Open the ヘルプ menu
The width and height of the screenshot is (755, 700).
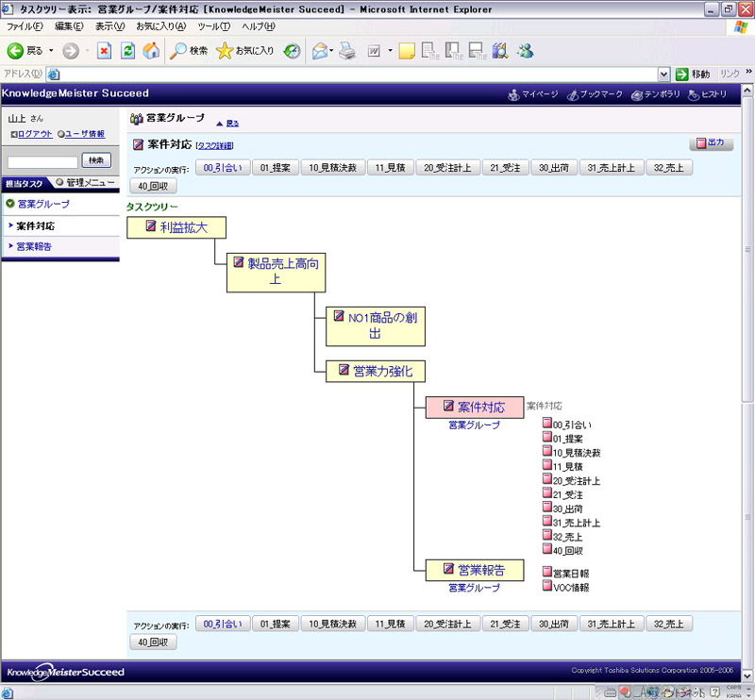point(258,26)
